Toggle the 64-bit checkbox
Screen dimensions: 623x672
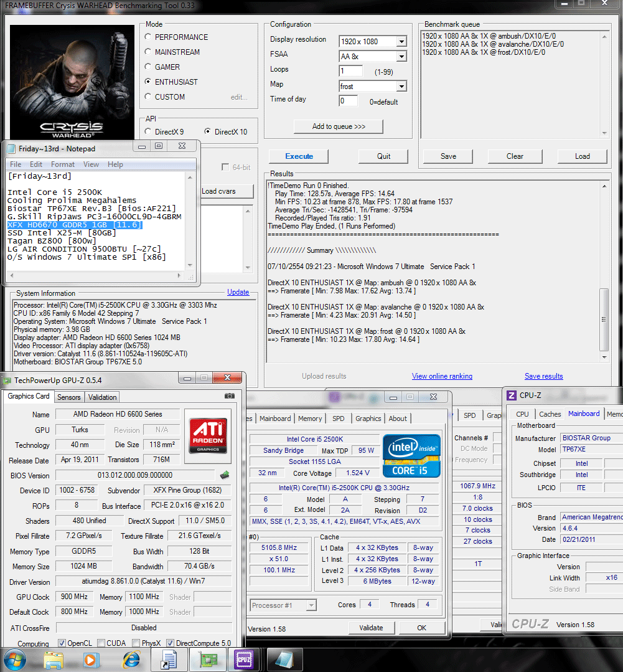[x=225, y=167]
